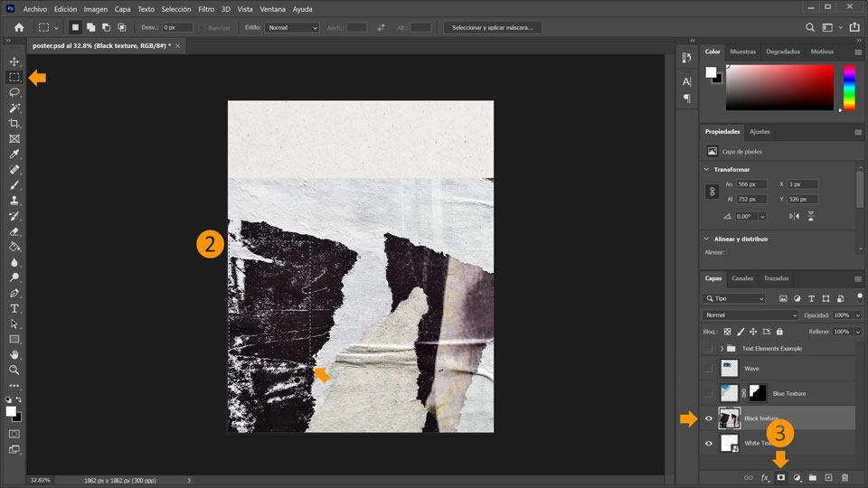868x488 pixels.
Task: Pick the Eyedropper tool
Action: tap(14, 155)
